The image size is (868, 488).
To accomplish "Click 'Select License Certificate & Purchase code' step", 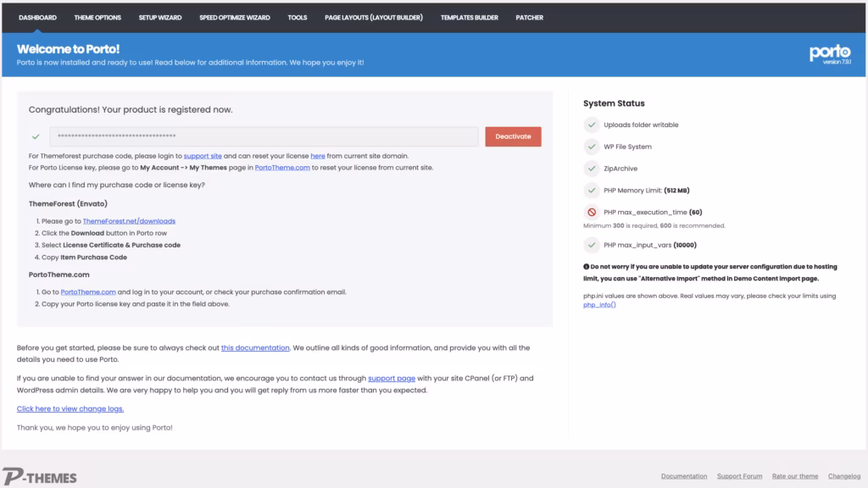I will coord(111,245).
